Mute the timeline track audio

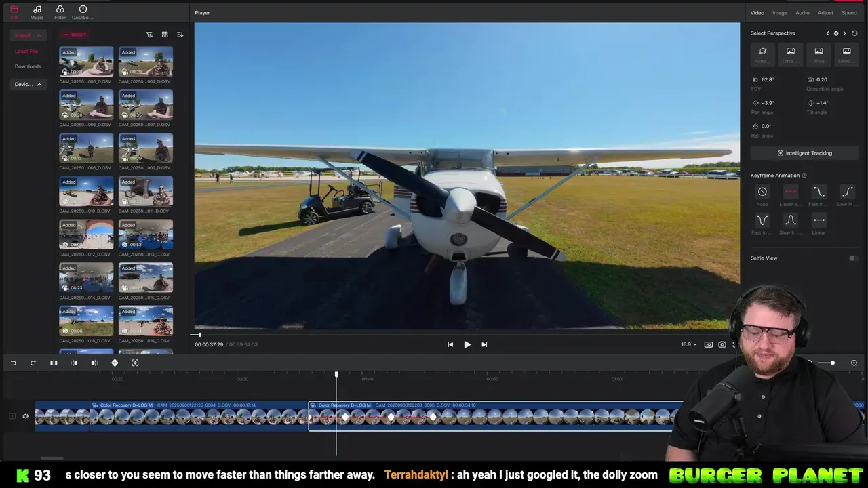pos(26,416)
